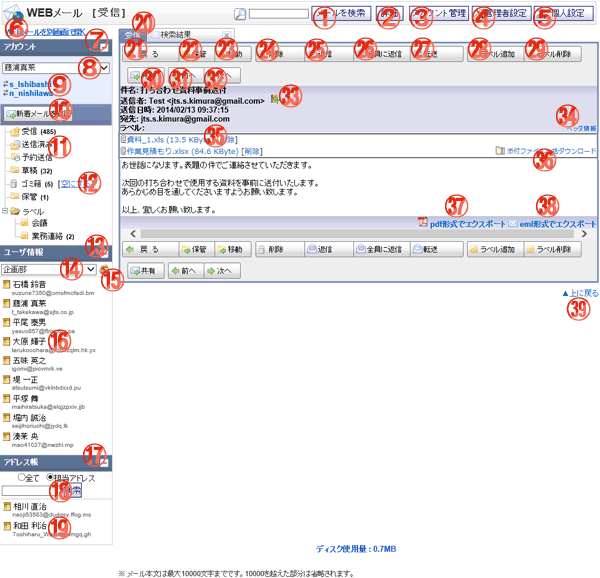The image size is (600, 578).
Task: Select user 五味 英之 in the user list
Action: [29, 360]
